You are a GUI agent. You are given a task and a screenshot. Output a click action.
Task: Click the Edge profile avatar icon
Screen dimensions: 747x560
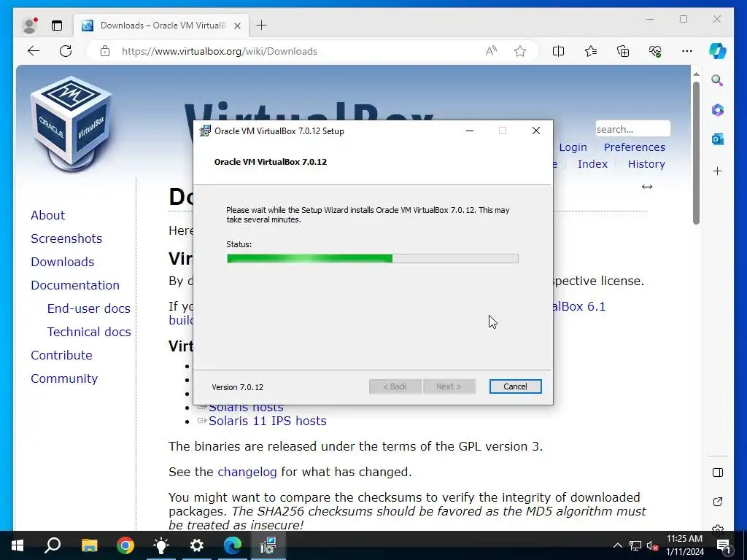tap(29, 26)
